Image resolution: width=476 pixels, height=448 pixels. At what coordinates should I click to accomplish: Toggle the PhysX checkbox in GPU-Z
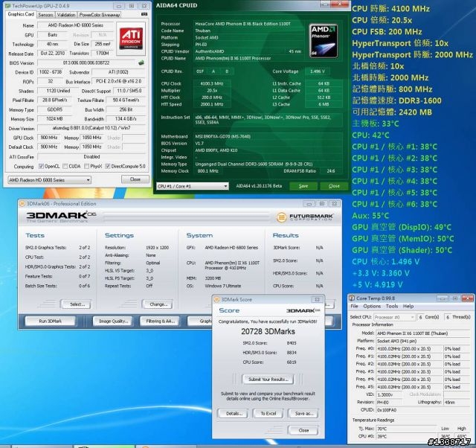tap(86, 166)
